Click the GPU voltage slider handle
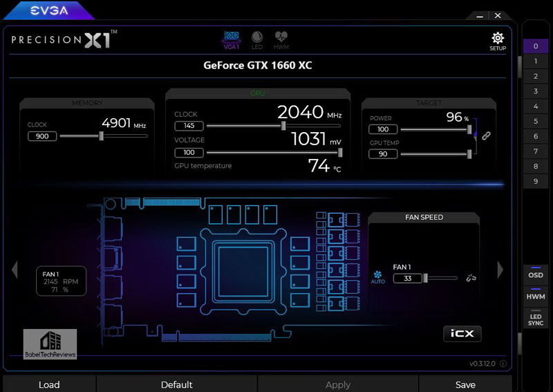The width and height of the screenshot is (553, 392). [340, 152]
